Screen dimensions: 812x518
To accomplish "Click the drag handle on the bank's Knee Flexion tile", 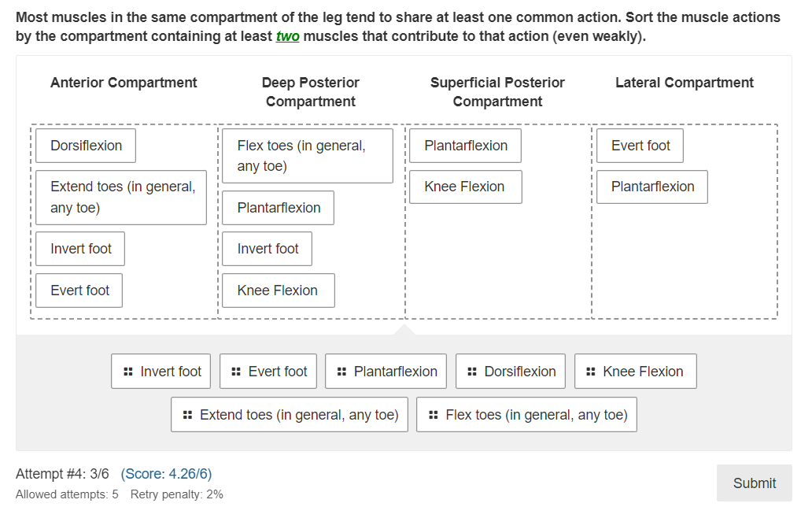I will coord(591,372).
